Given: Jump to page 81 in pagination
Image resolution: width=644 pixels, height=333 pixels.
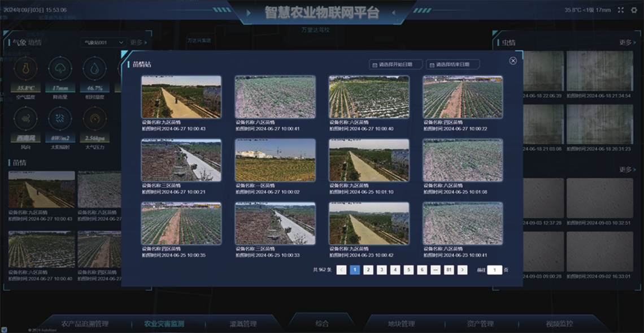Looking at the screenshot, I should (x=449, y=270).
